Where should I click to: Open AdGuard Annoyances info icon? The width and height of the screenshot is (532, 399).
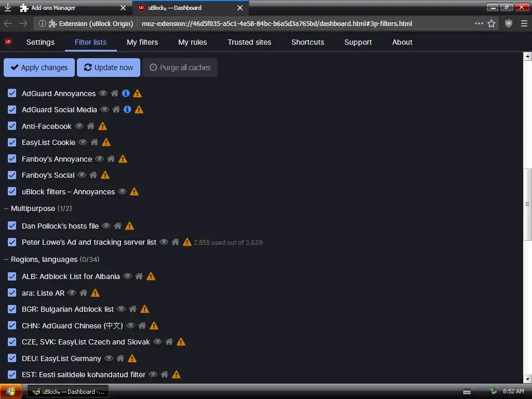coord(126,94)
